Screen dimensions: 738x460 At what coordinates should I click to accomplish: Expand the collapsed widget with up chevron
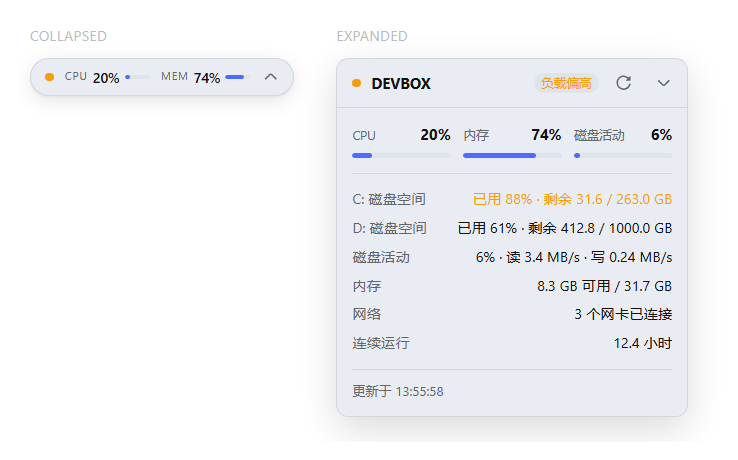coord(271,77)
